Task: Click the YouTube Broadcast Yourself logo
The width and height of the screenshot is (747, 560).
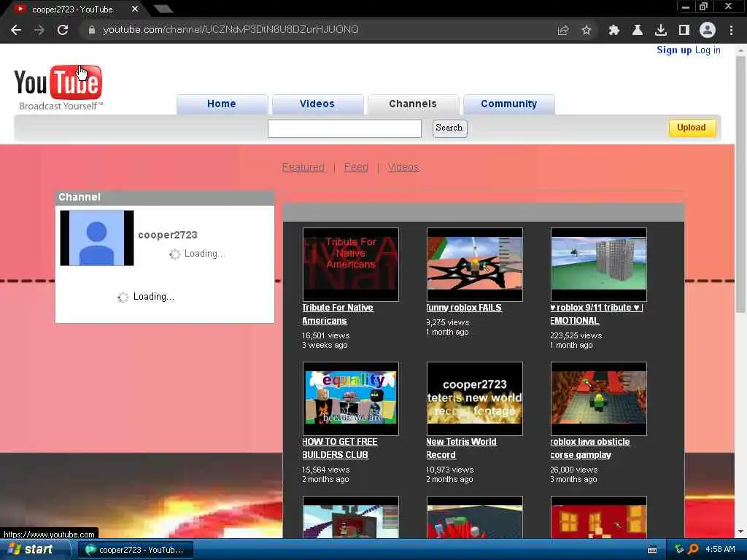Action: (58, 88)
